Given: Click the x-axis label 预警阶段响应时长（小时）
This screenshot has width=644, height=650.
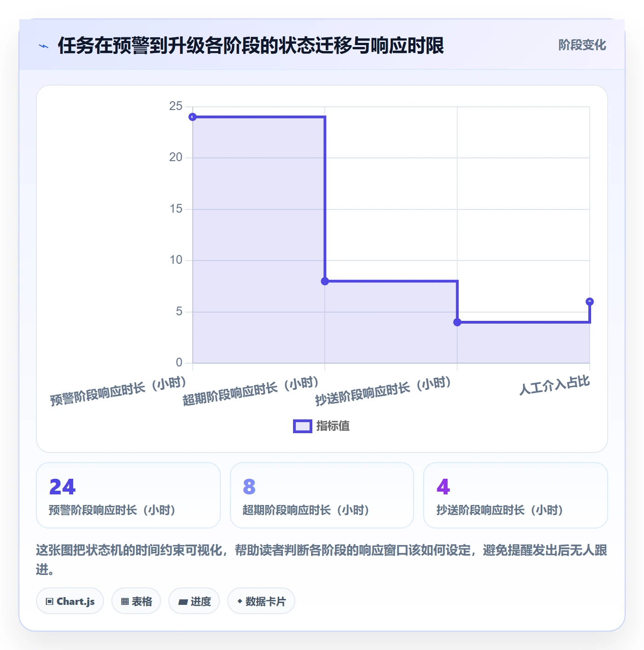Looking at the screenshot, I should click(x=119, y=391).
